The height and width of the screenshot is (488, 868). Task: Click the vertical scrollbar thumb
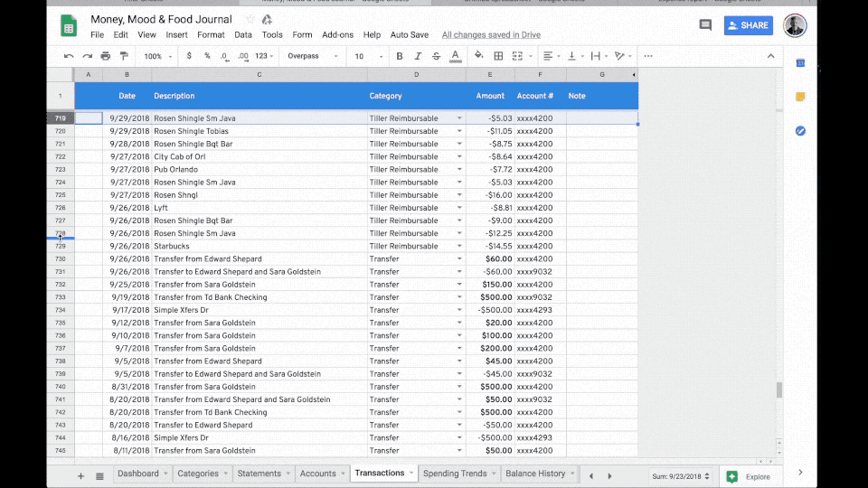[x=779, y=390]
